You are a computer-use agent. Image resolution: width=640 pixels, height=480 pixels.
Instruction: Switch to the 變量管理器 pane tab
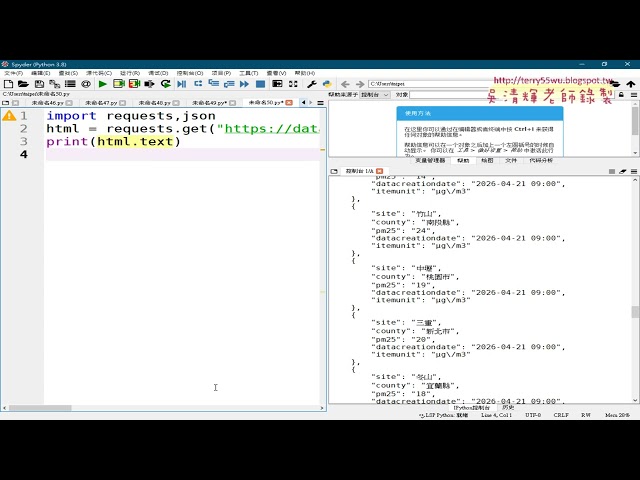[x=430, y=161]
